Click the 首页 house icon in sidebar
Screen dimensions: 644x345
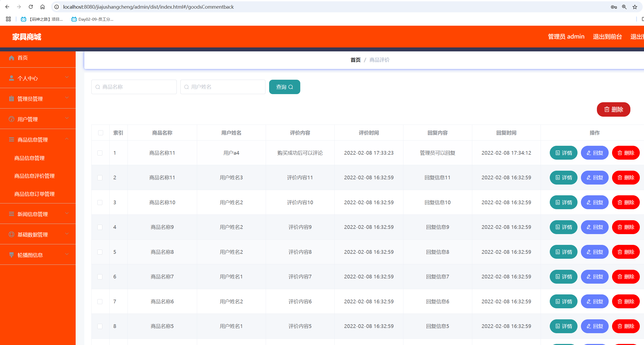pos(12,58)
